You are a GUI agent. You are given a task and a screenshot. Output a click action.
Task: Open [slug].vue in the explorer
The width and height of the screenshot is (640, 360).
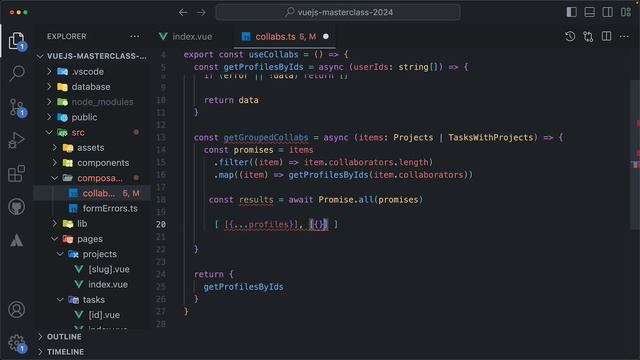[x=92, y=269]
